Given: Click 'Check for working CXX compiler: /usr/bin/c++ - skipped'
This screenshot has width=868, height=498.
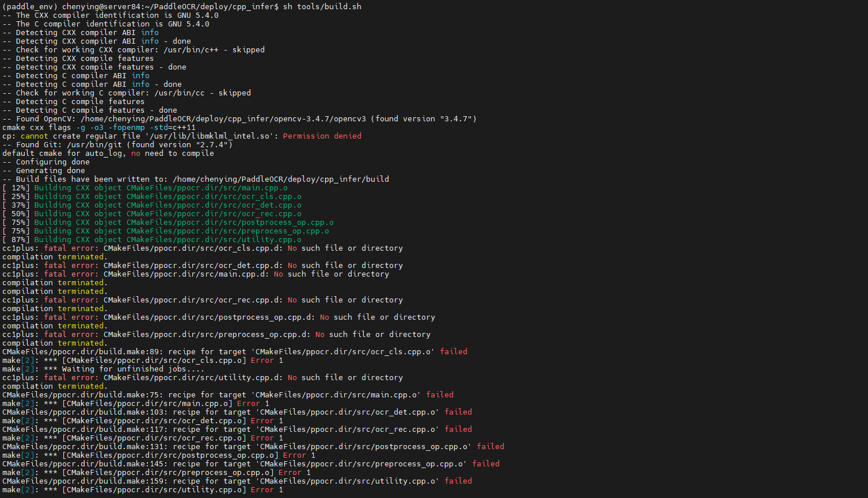Looking at the screenshot, I should tap(134, 49).
